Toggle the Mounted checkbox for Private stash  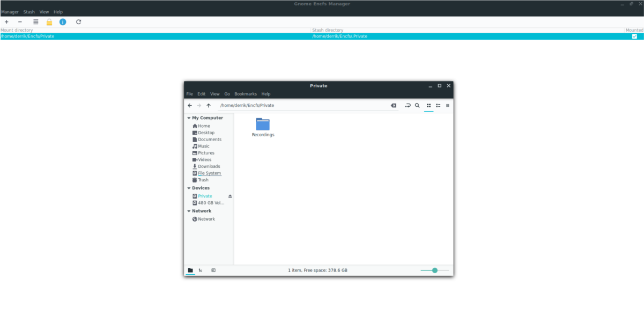click(x=634, y=36)
